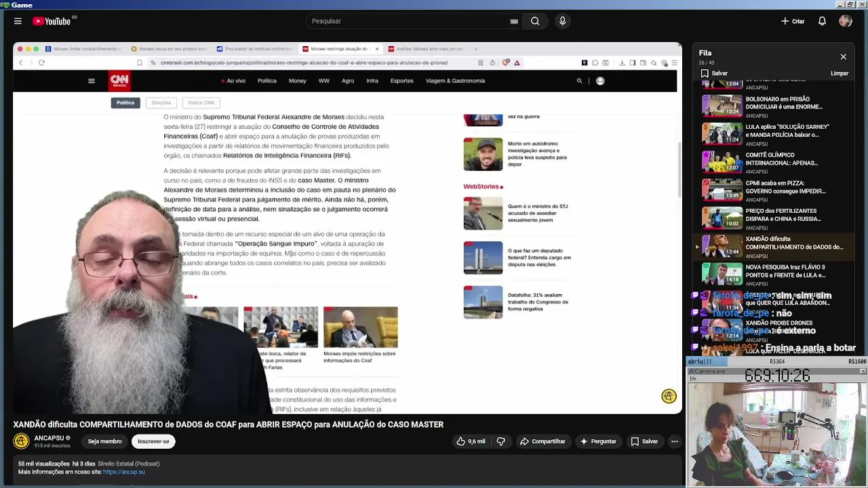Start voice search with the microphone
Image resolution: width=868 pixels, height=488 pixels.
point(562,21)
